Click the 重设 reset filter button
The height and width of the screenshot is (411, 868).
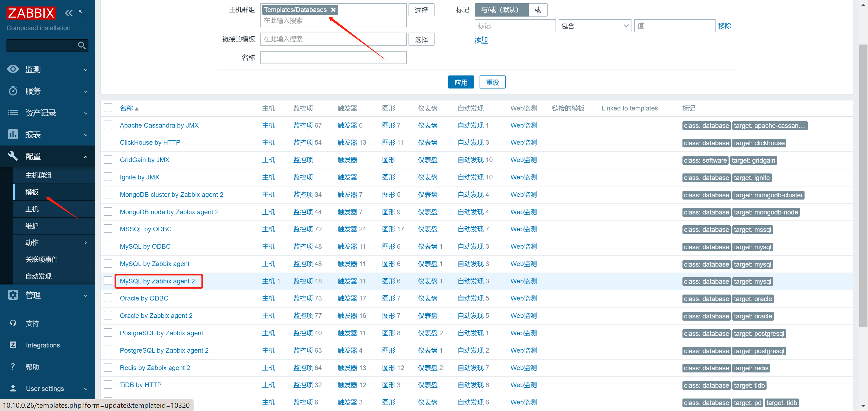(492, 82)
